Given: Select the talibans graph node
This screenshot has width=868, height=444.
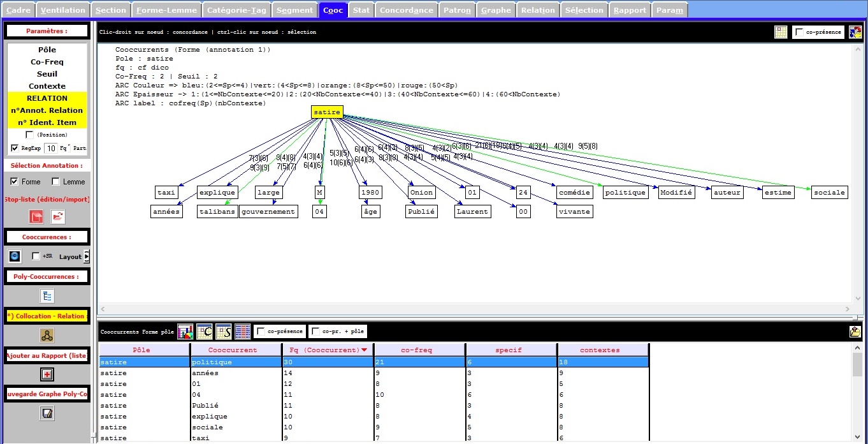Looking at the screenshot, I should [217, 211].
